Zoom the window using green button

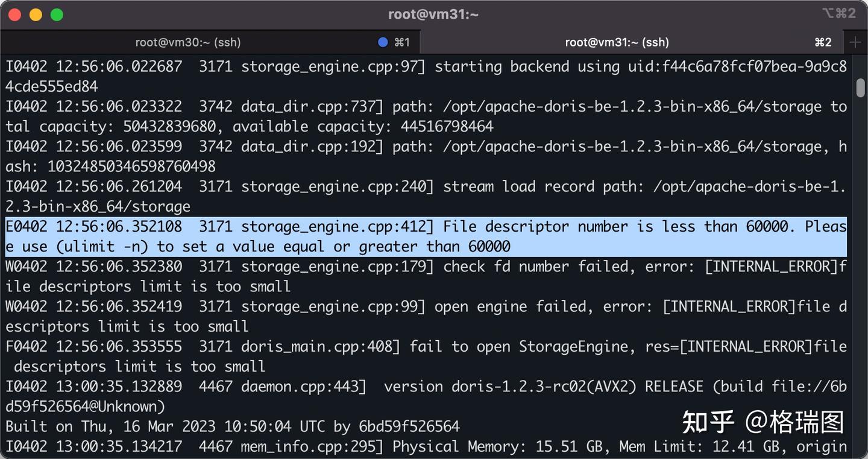[x=57, y=14]
